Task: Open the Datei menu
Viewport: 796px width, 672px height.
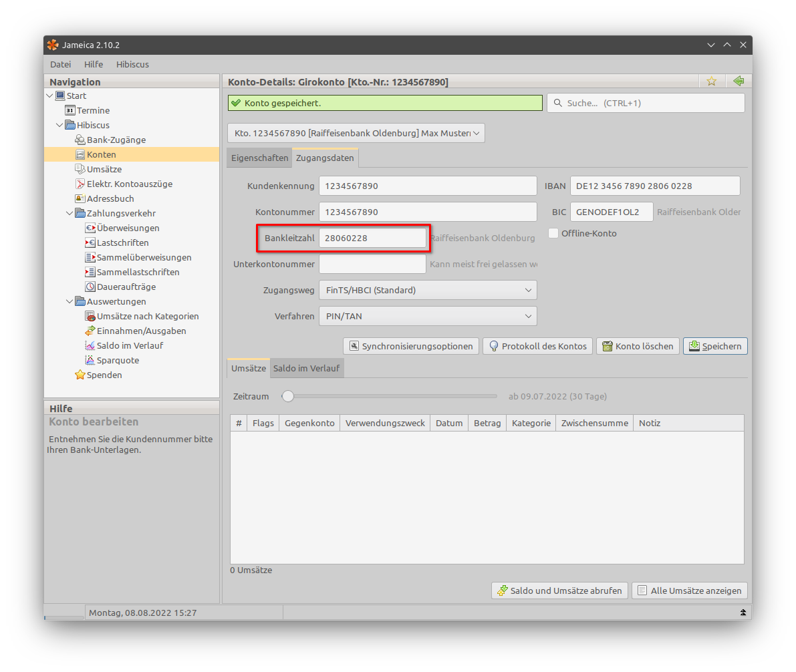Action: point(60,64)
